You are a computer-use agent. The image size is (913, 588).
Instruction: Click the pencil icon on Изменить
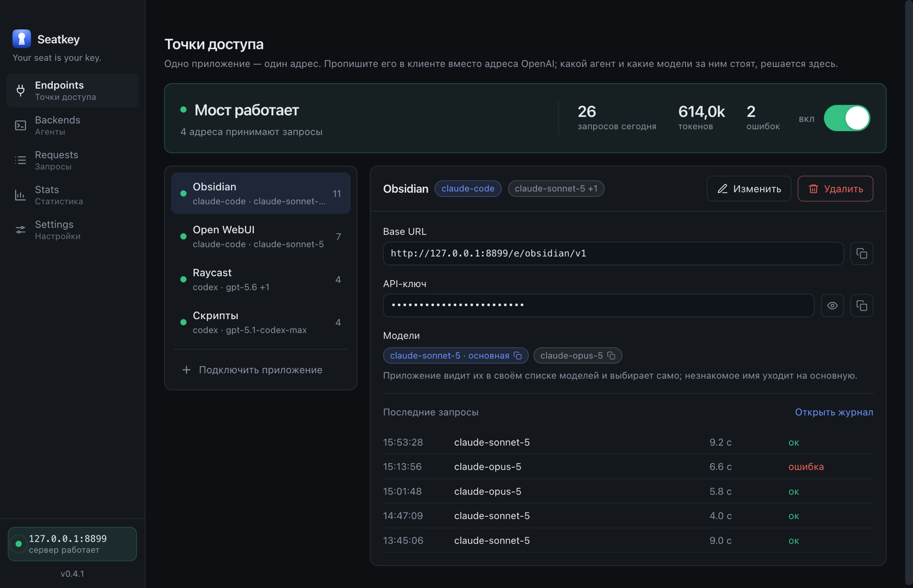click(722, 189)
